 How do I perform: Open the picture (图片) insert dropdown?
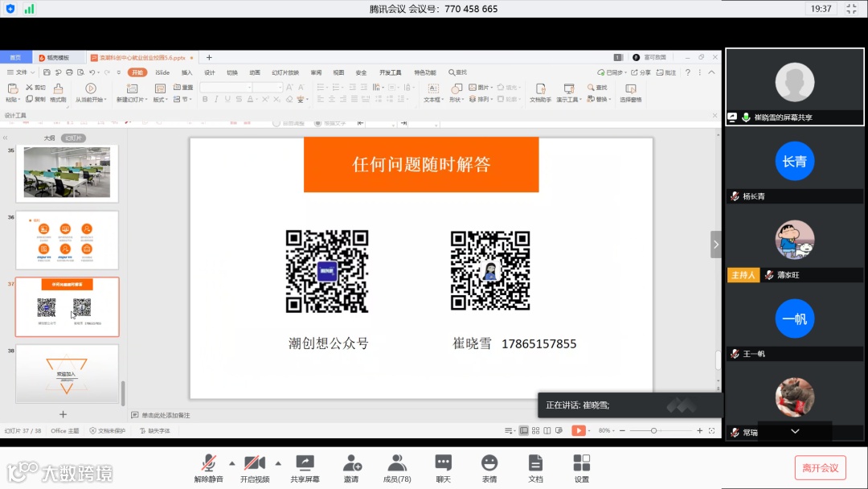pyautogui.click(x=480, y=88)
